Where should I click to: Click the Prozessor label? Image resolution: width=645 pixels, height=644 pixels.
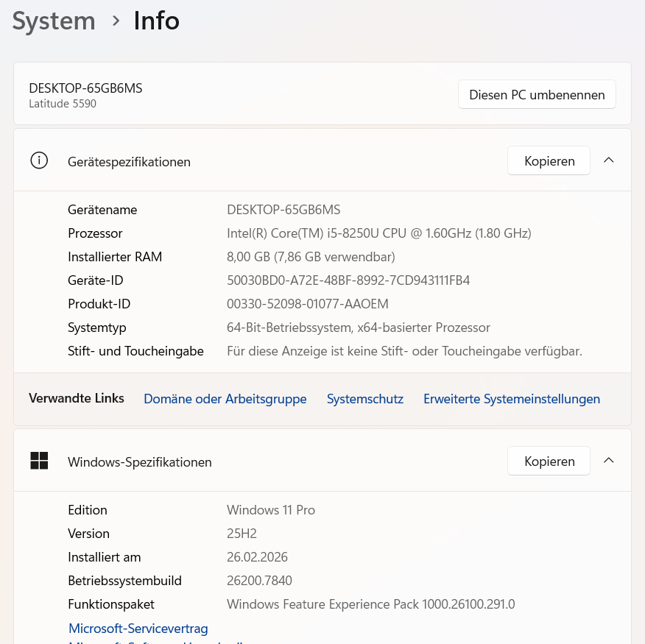pos(95,233)
